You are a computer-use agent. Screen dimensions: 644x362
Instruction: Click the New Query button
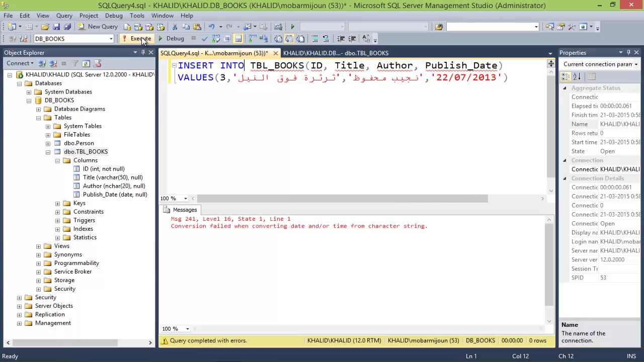pyautogui.click(x=99, y=27)
